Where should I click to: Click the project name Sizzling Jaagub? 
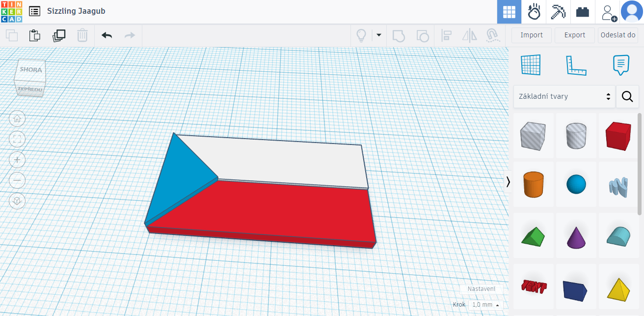tap(76, 11)
